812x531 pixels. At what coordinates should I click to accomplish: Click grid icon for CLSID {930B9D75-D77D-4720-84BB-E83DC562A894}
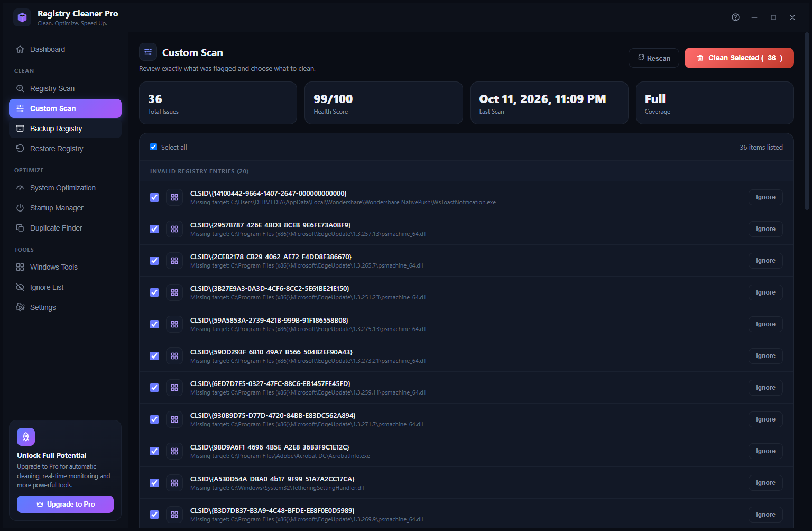(x=174, y=419)
